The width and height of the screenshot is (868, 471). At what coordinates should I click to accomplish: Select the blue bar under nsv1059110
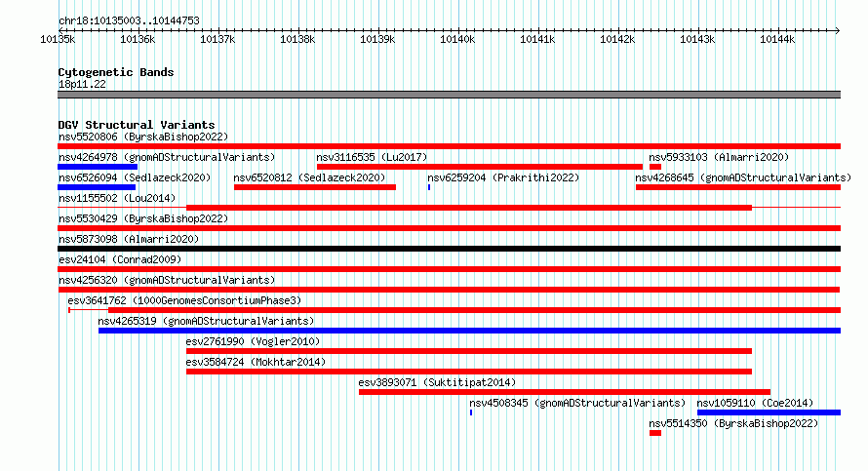(769, 412)
